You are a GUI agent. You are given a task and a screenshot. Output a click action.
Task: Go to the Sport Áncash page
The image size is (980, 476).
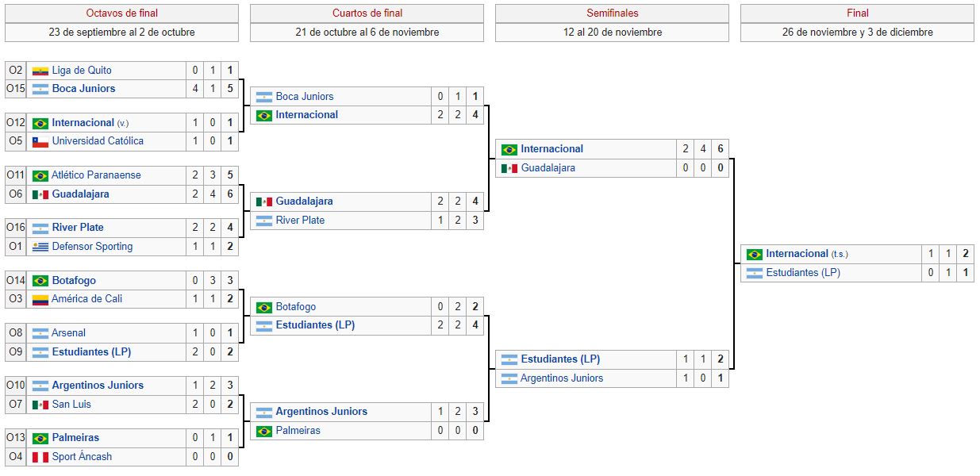pos(82,457)
